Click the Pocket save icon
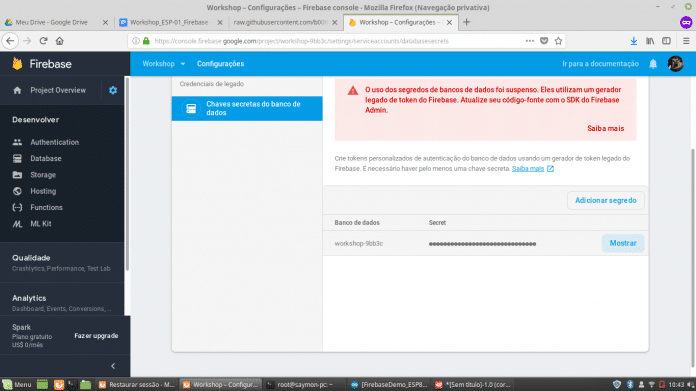 point(544,41)
